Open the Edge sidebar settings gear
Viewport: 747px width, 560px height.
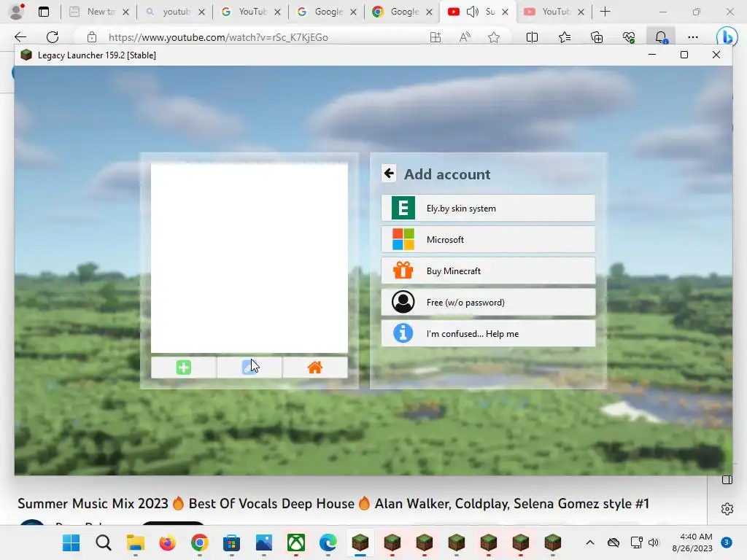click(727, 508)
